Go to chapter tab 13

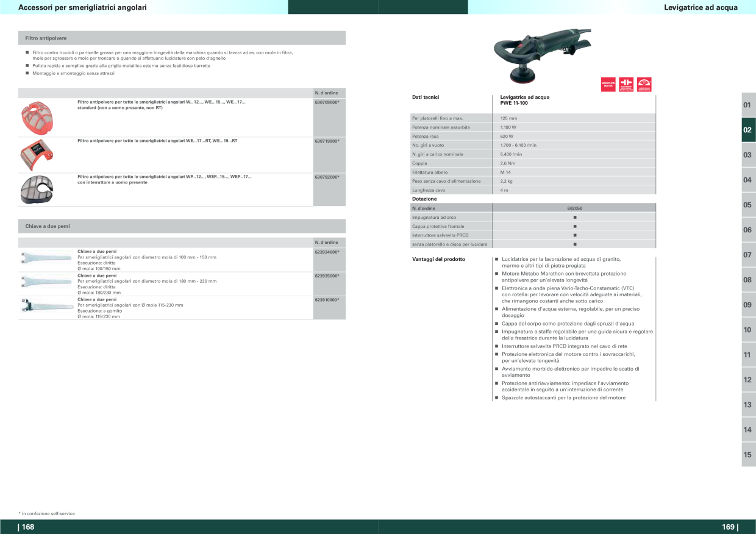(x=748, y=405)
